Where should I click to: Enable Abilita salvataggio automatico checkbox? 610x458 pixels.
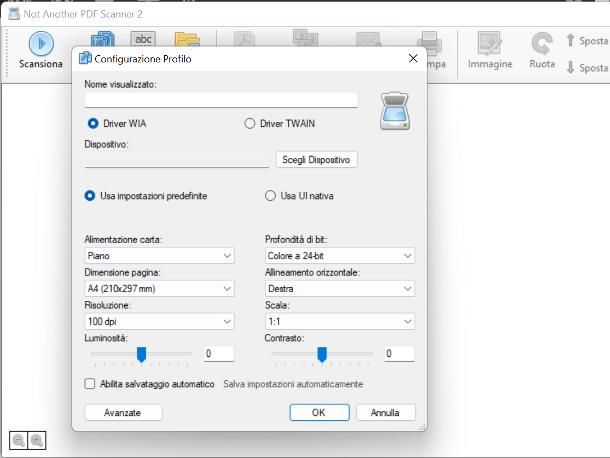tap(90, 384)
